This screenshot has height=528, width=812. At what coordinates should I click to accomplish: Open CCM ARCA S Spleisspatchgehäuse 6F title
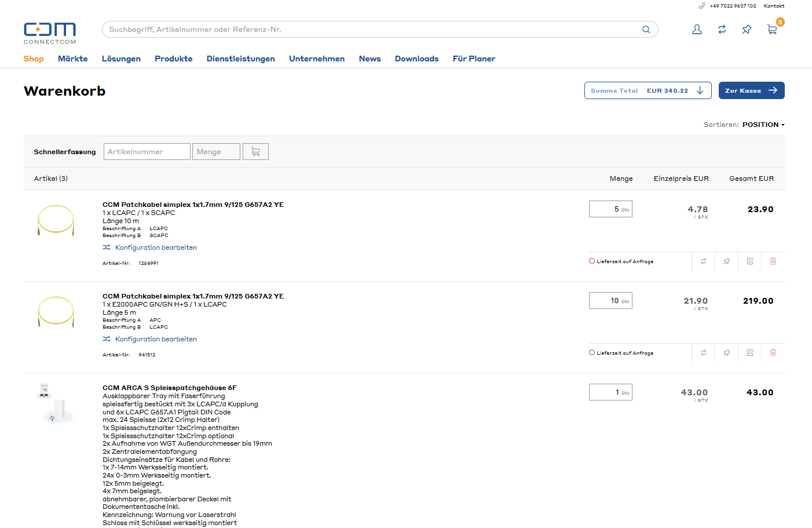(170, 388)
